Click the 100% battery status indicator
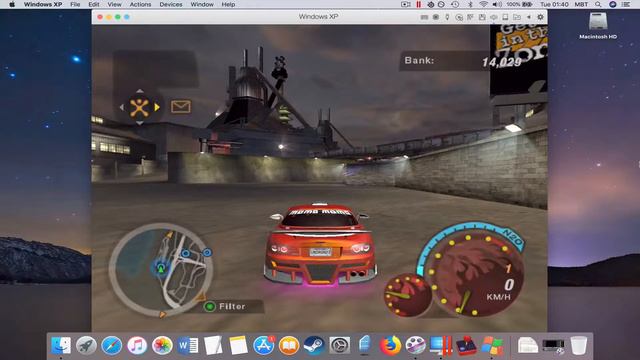This screenshot has height=360, width=640. point(520,4)
